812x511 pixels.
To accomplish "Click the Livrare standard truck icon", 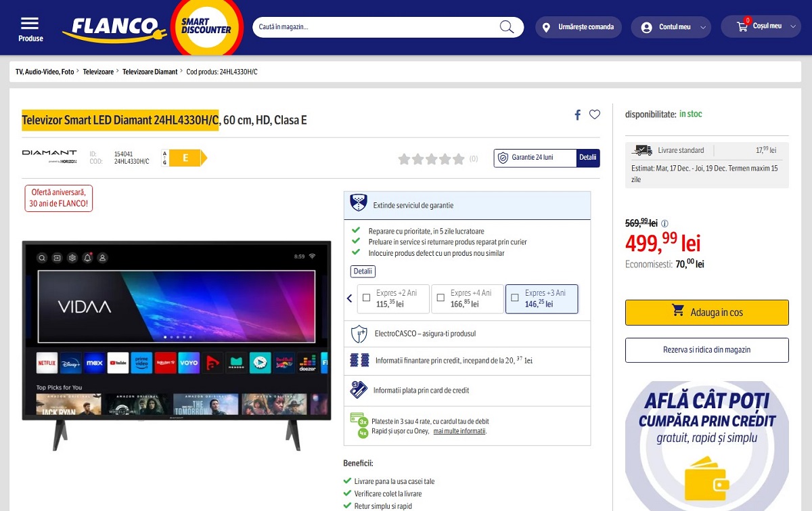I will (642, 150).
